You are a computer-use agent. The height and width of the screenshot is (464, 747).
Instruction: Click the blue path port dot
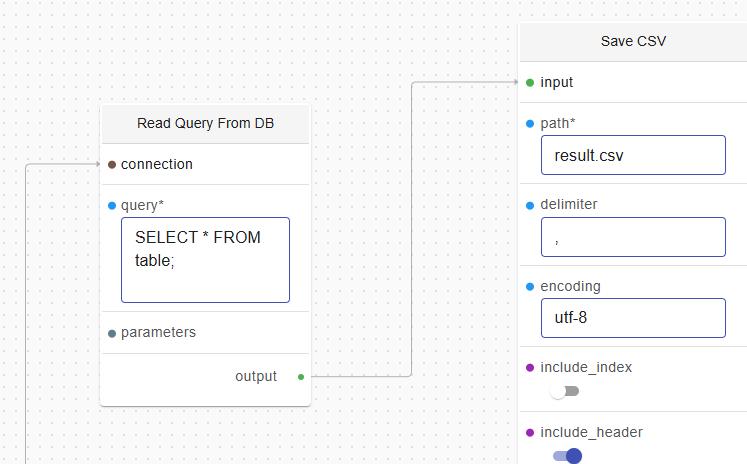coord(530,124)
